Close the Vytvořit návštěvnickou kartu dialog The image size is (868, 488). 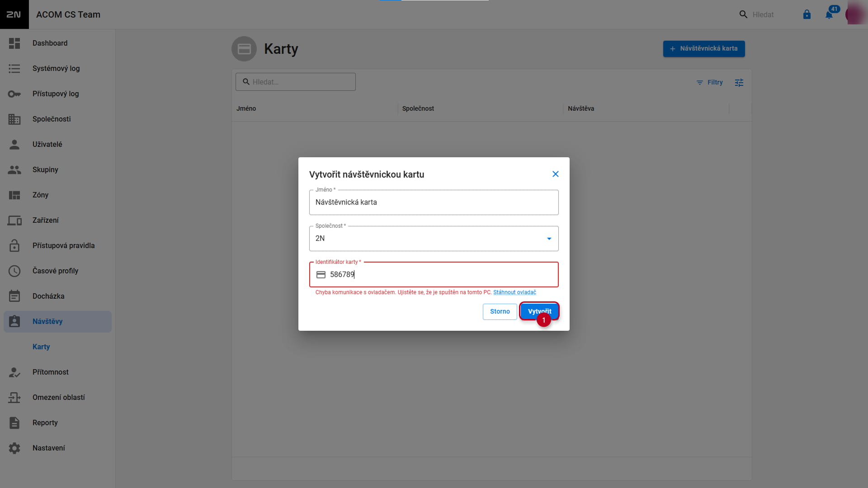point(556,174)
